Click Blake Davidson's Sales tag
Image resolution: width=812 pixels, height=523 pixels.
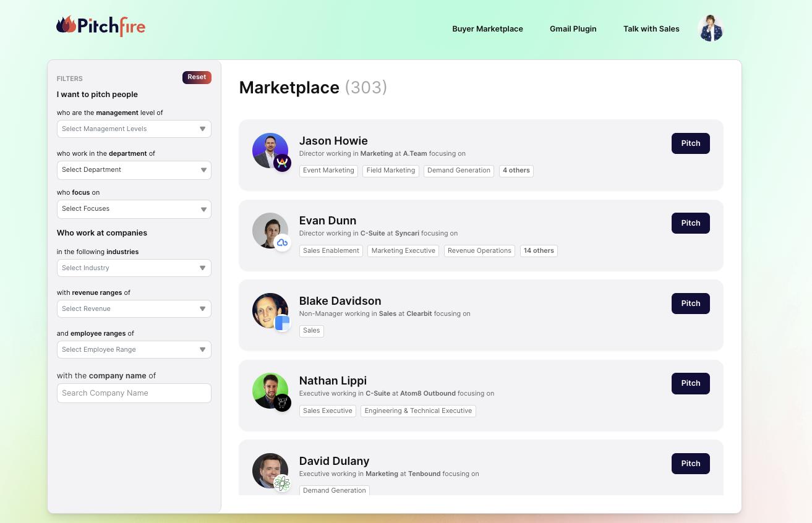[312, 331]
